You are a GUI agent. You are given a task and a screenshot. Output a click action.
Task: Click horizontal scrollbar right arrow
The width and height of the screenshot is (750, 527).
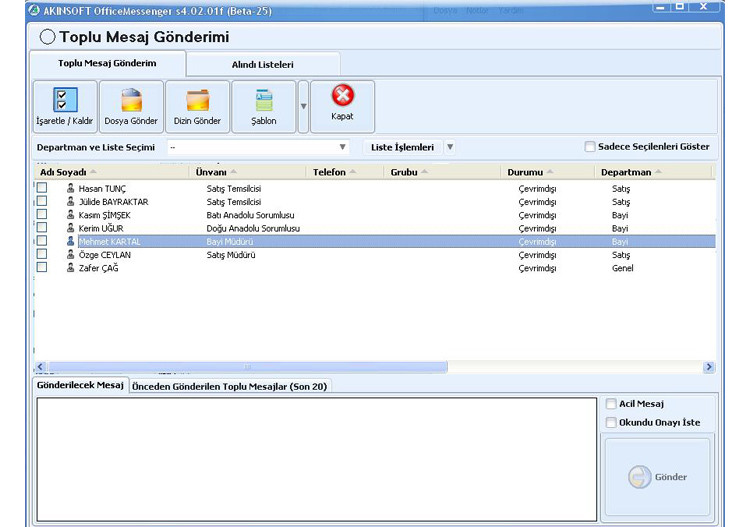709,367
